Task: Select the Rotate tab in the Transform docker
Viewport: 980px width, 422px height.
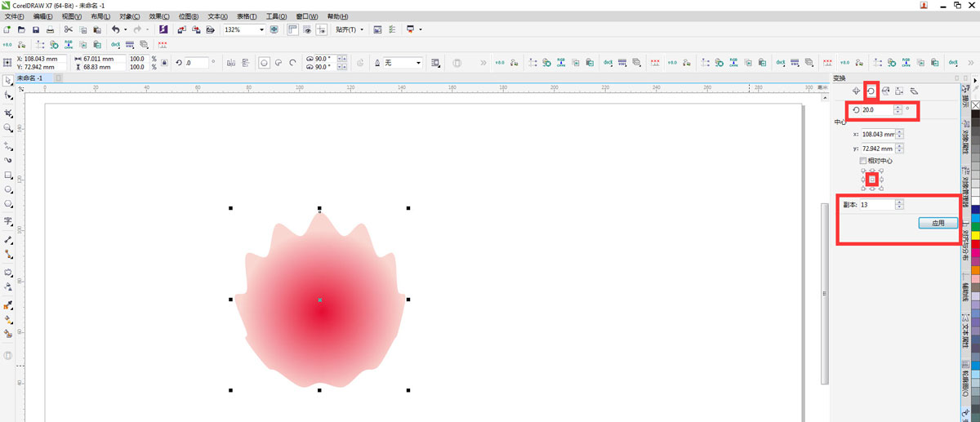Action: click(871, 91)
